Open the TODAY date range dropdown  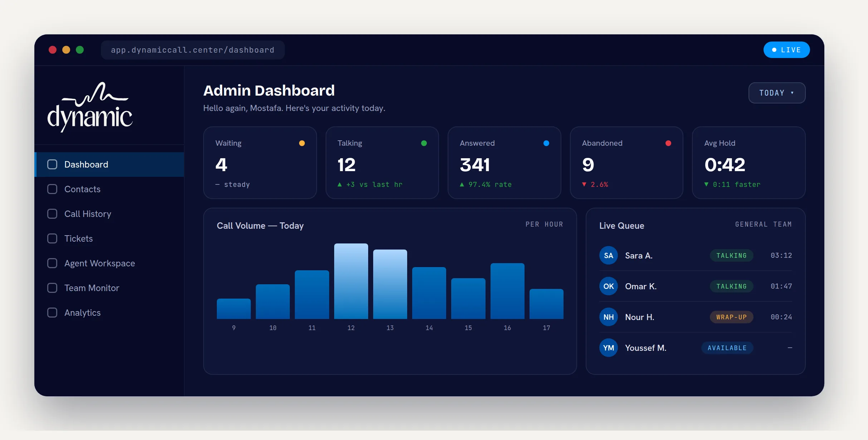777,93
